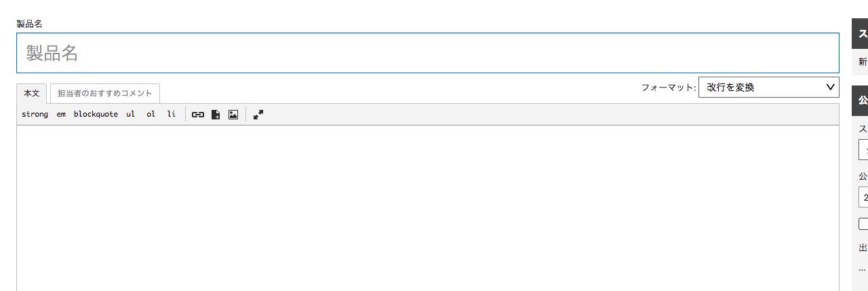
Task: Apply em formatting from the toolbar
Action: 61,114
